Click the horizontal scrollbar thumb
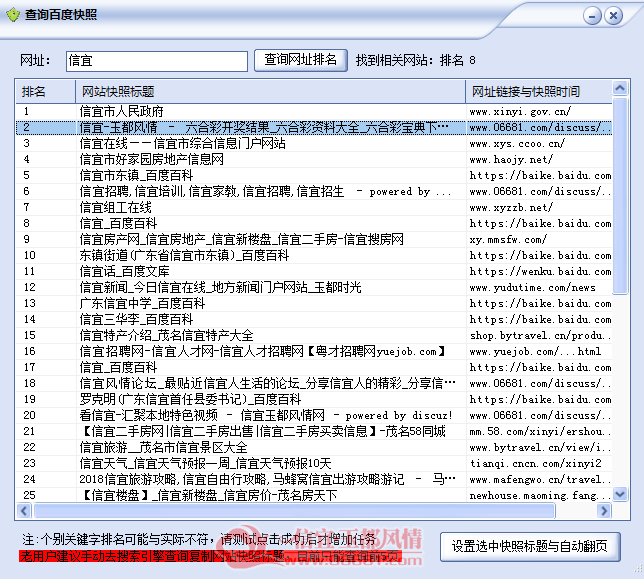This screenshot has height=579, width=644. tap(294, 511)
